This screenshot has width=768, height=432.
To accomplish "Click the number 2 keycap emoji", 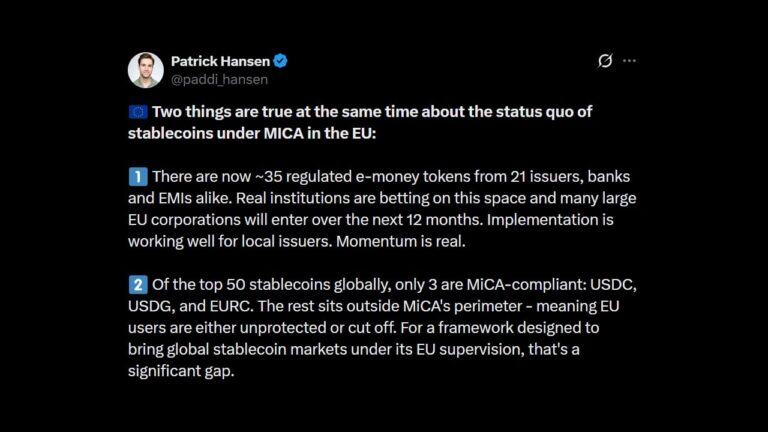I will [x=138, y=285].
